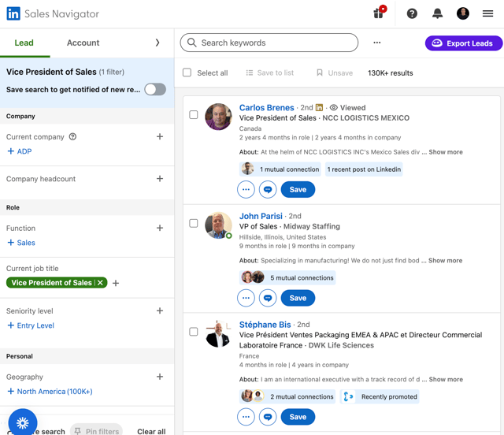Click the search magnifier icon
This screenshot has width=504, height=435.
192,43
